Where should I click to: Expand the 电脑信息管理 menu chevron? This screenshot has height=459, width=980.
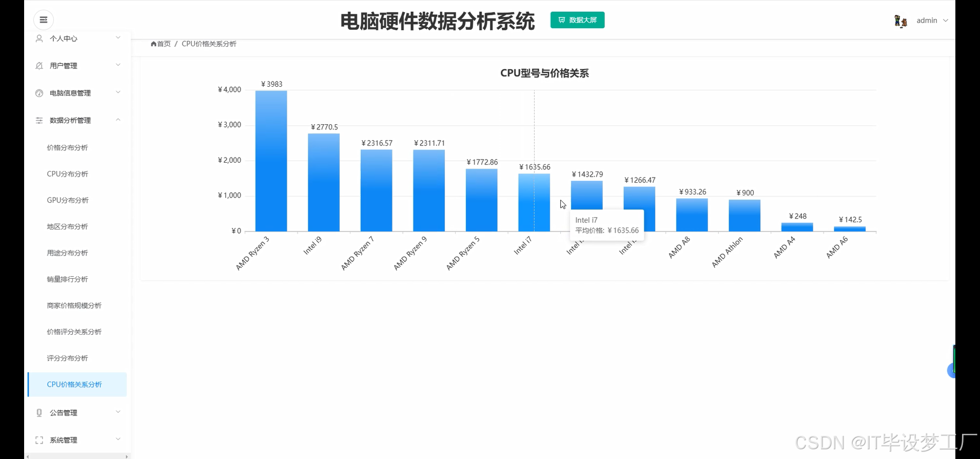click(118, 92)
